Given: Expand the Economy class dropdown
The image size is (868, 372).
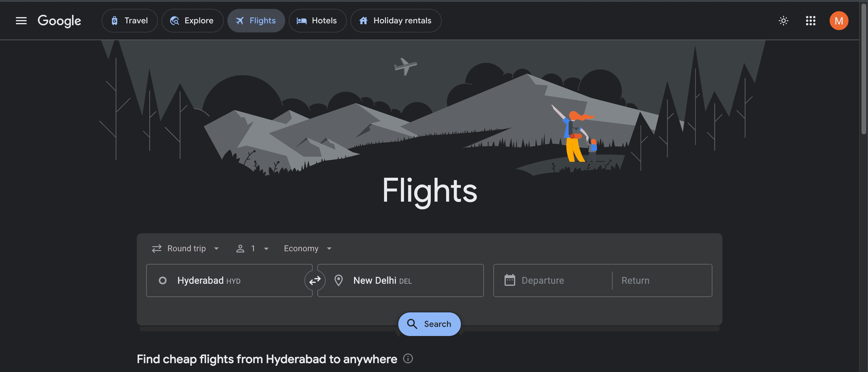Looking at the screenshot, I should [x=307, y=248].
